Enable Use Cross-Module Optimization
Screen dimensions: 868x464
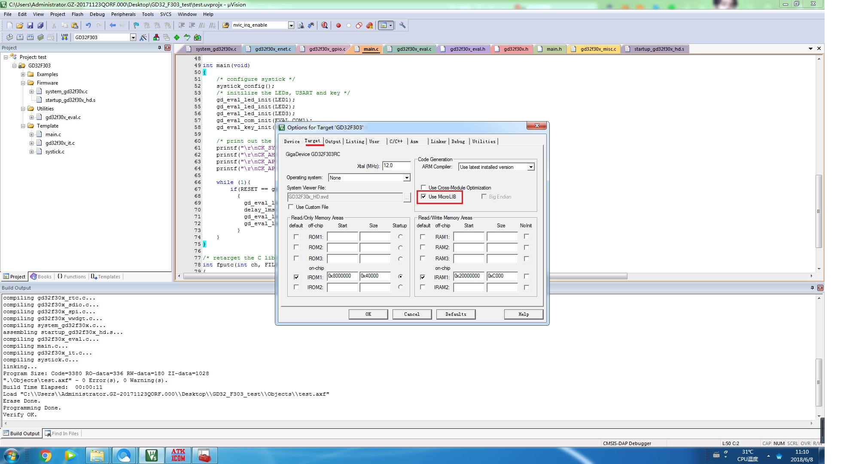[424, 188]
